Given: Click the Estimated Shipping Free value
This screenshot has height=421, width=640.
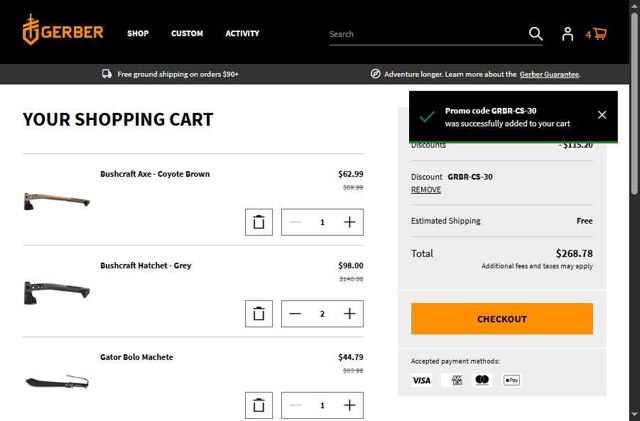Looking at the screenshot, I should click(x=584, y=221).
